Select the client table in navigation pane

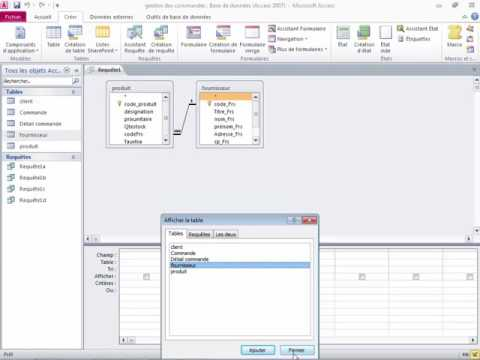click(42, 101)
